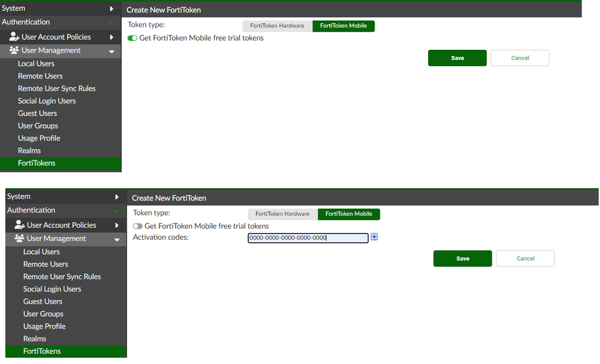Screen dimensions: 600x364
Task: Click Authentication label in bottom sidebar
Action: 31,210
